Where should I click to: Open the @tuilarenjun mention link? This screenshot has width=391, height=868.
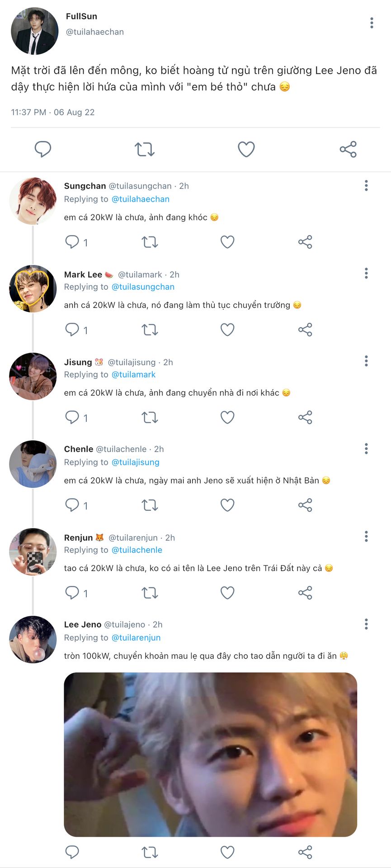click(136, 637)
